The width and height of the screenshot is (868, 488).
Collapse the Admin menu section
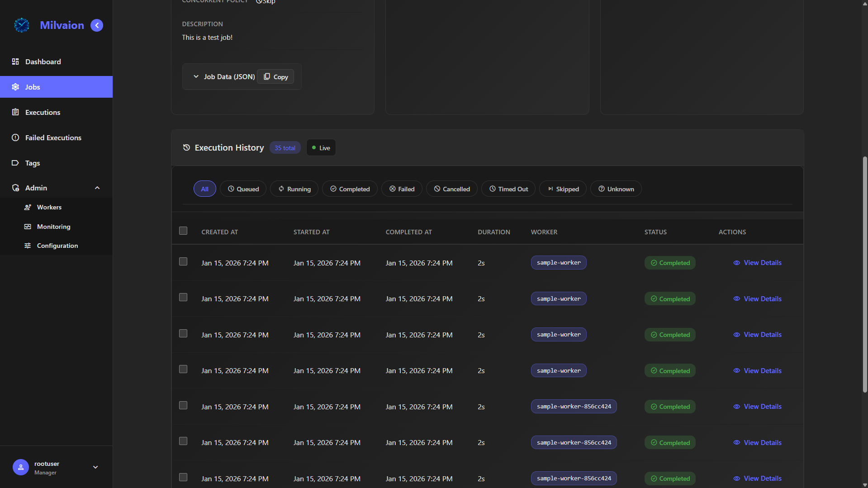coord(97,188)
